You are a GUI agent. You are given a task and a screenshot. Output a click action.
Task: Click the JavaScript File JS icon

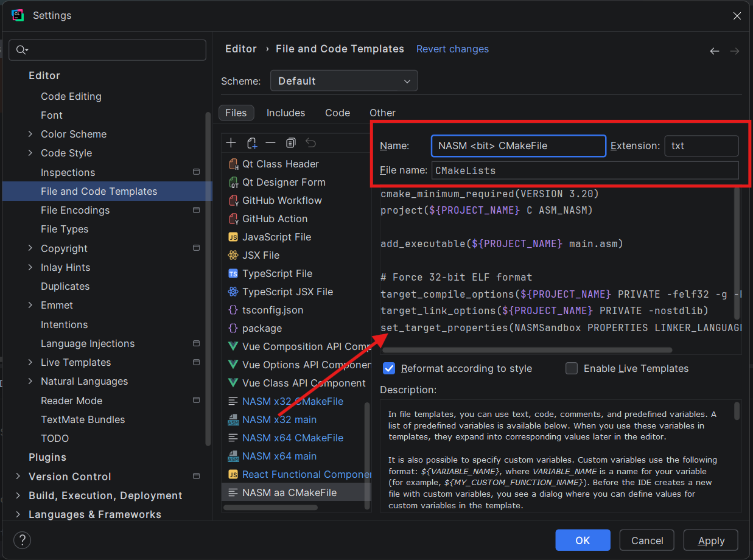[233, 237]
